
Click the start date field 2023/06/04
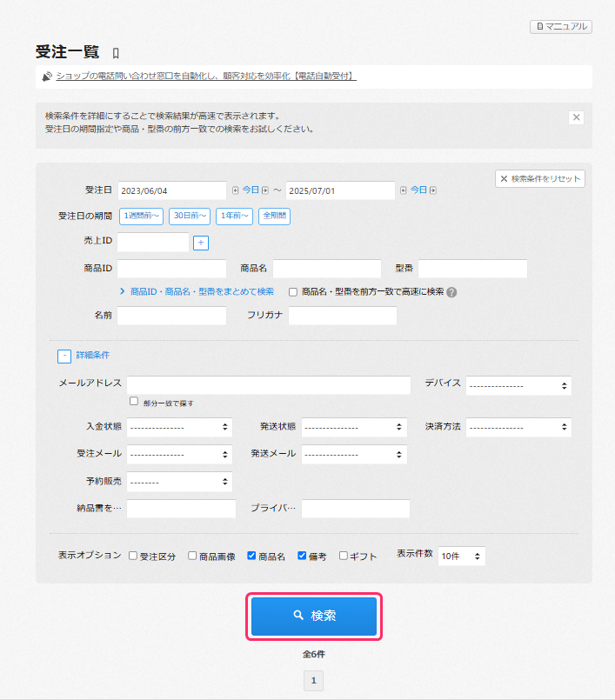click(x=172, y=190)
